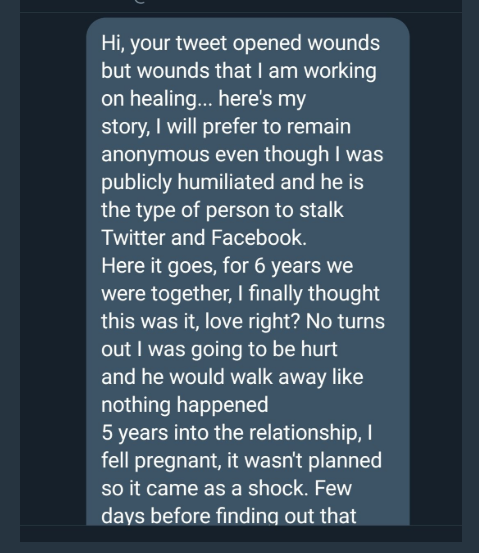Click the line "Here it goes, for 6 years we"
This screenshot has width=479, height=553.
(227, 266)
